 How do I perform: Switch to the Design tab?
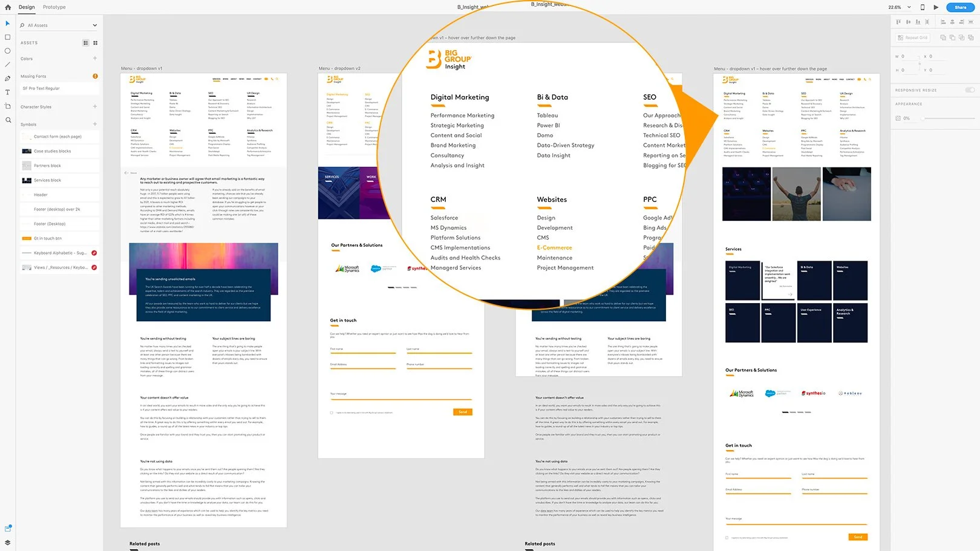27,7
